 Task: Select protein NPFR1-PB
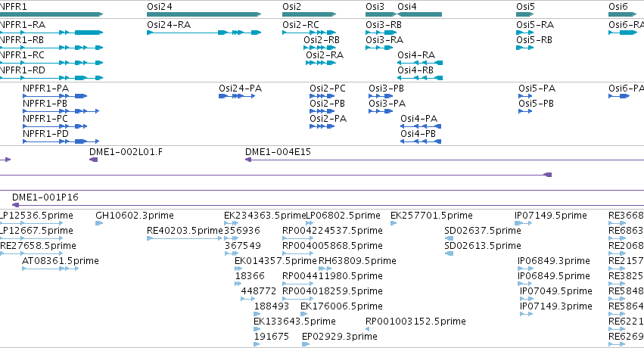click(61, 111)
